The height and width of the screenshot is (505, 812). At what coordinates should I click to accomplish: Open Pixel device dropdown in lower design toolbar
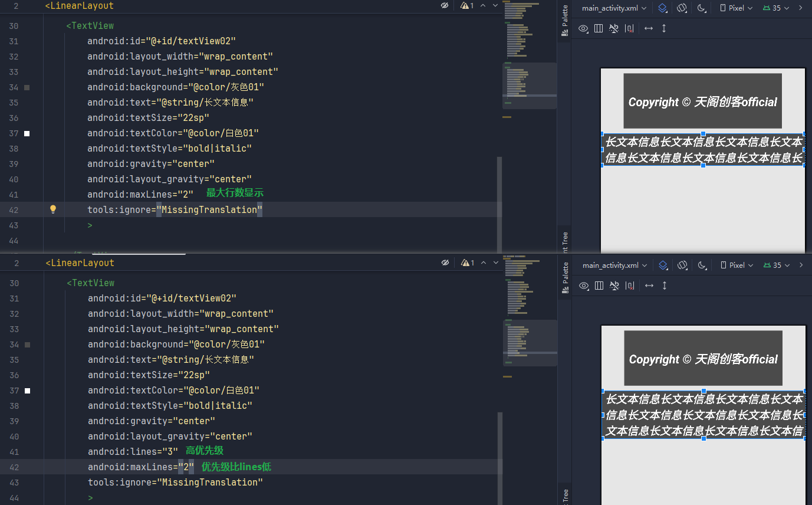click(x=737, y=265)
